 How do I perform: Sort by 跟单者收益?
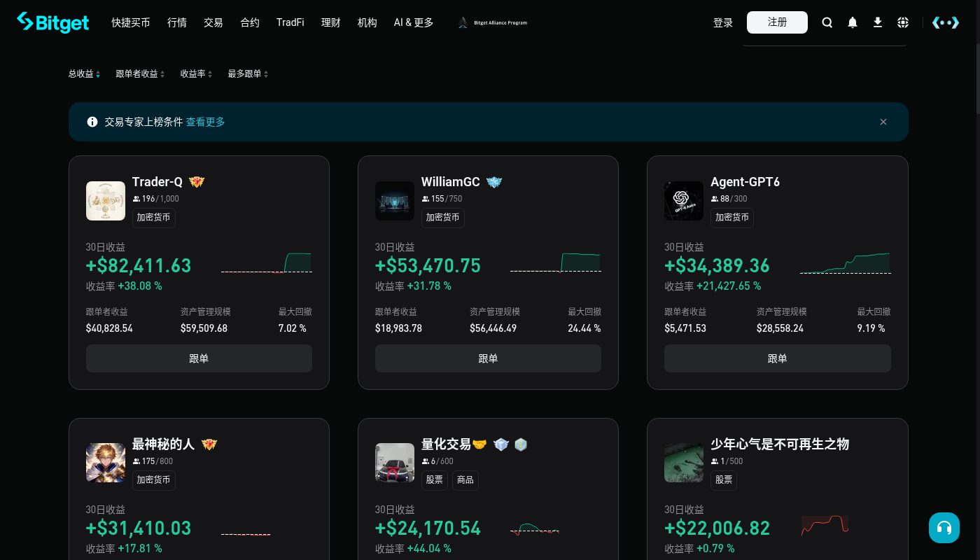[x=140, y=73]
